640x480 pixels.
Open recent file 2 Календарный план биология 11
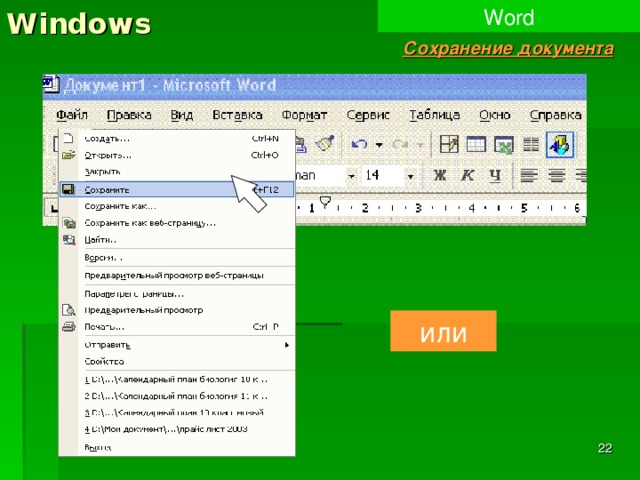point(177,396)
